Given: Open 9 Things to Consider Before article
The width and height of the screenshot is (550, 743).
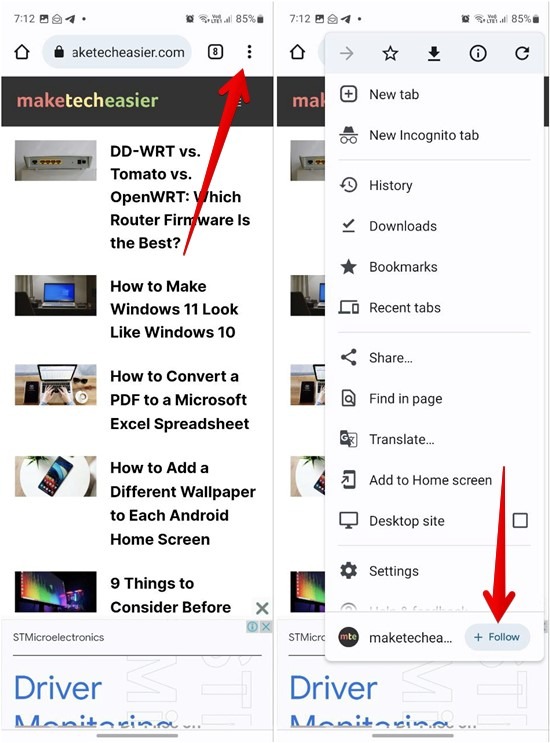Looking at the screenshot, I should 171,595.
